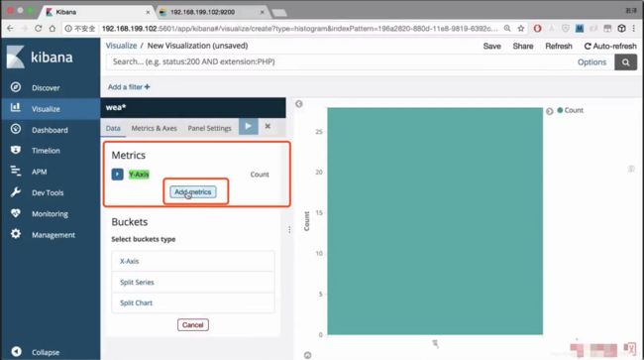This screenshot has width=644, height=360.
Task: Click the Y-Axis metric label
Action: tap(139, 175)
